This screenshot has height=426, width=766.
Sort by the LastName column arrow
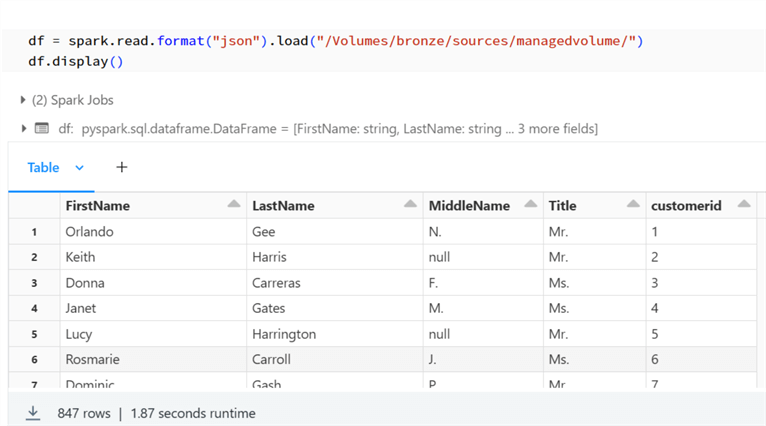click(410, 204)
